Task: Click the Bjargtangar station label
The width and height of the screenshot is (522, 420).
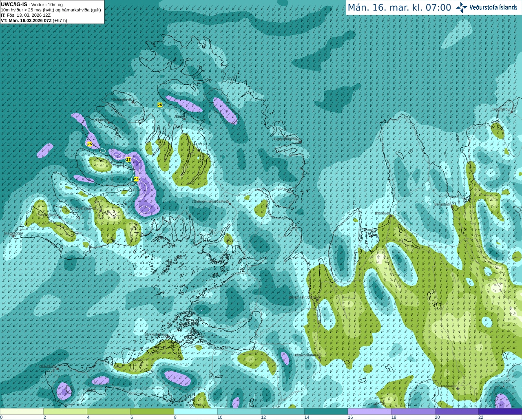Action: point(13,233)
